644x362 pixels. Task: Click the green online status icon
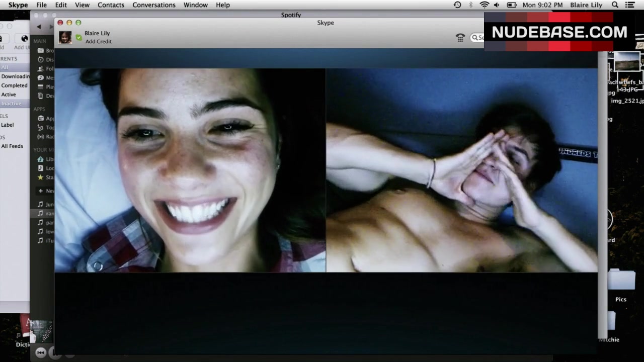pyautogui.click(x=78, y=38)
